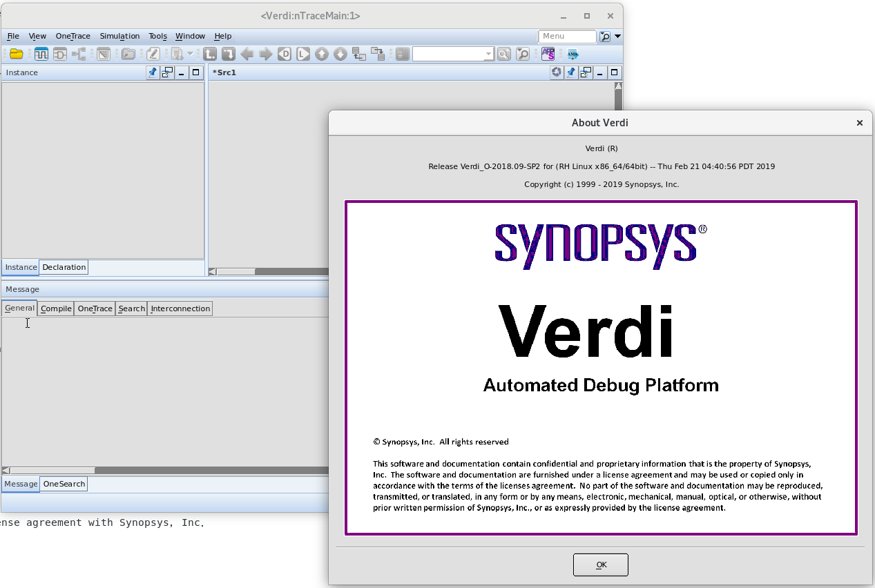
Task: Click OK in the About Verdi dialog
Action: [601, 565]
